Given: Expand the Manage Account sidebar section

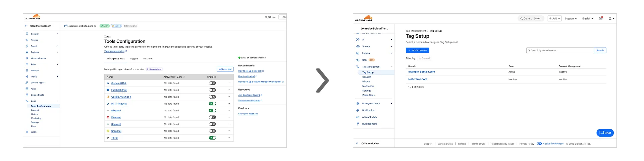Looking at the screenshot, I should click(x=371, y=103).
